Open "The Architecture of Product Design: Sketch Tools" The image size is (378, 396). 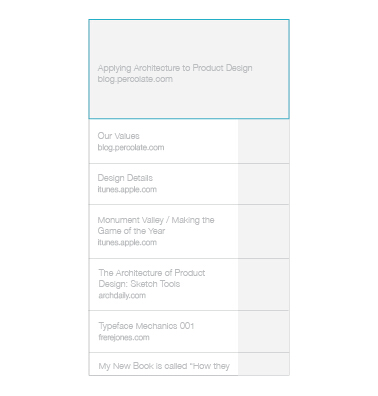[x=152, y=278]
